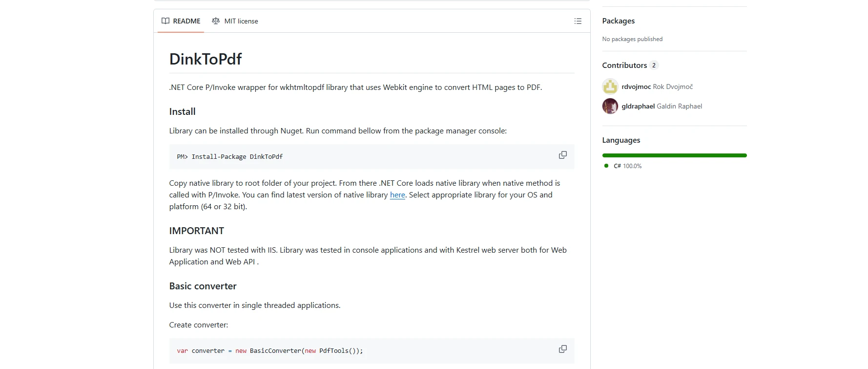The height and width of the screenshot is (369, 868).
Task: Click the C# 100.0% language link
Action: [x=628, y=166]
